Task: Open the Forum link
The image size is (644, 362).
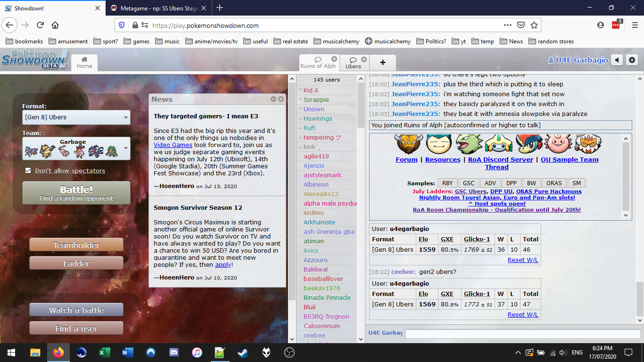Action: [x=406, y=160]
